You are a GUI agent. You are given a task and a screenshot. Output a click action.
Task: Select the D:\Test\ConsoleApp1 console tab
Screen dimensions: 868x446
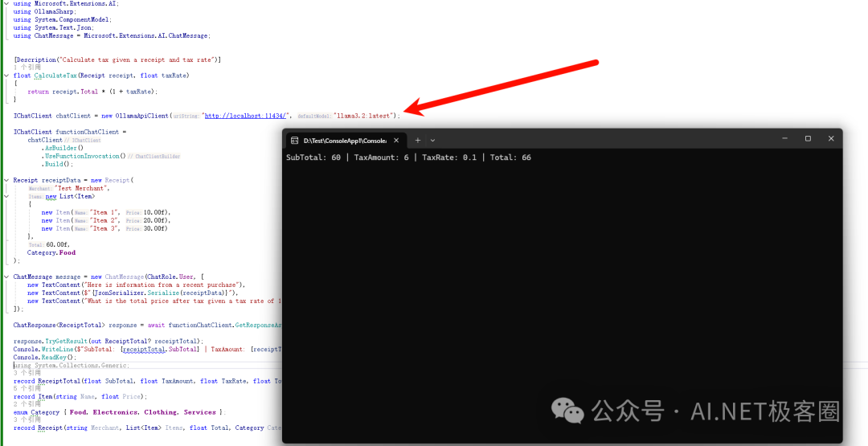pos(346,141)
